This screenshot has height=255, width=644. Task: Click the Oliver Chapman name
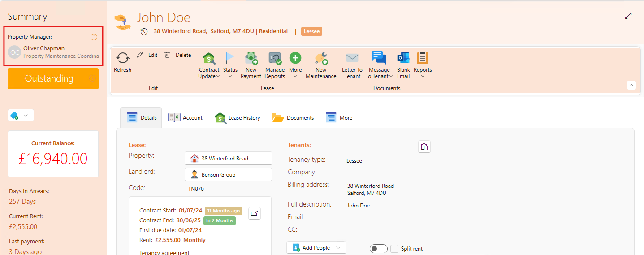coord(44,48)
